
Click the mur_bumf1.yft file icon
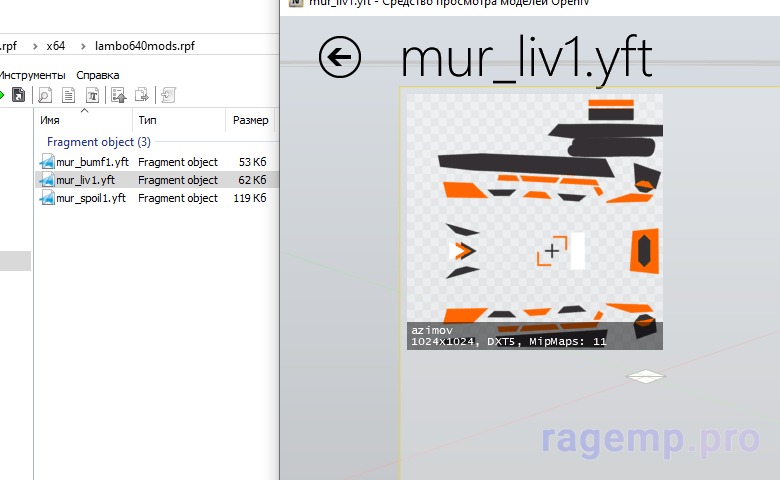tap(46, 162)
